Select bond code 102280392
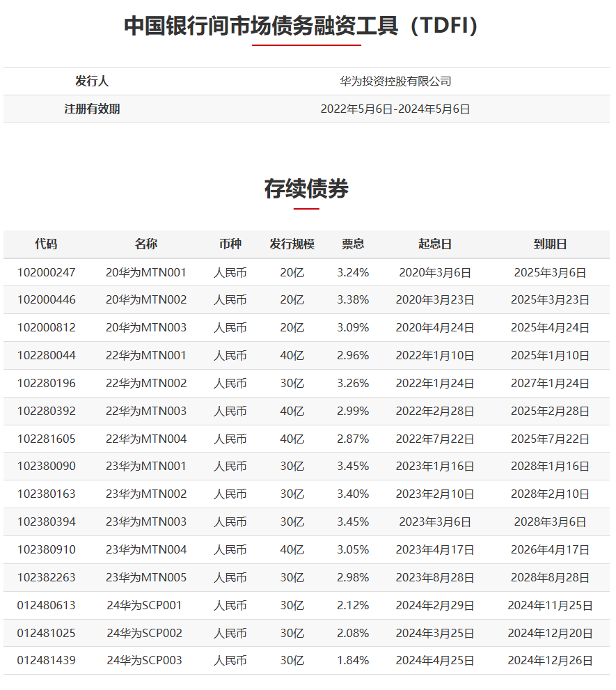616x690 pixels. (x=46, y=411)
